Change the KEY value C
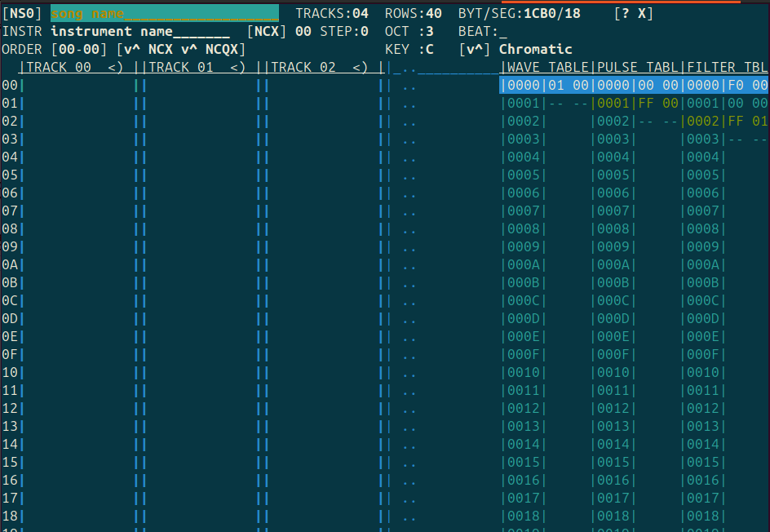This screenshot has height=532, width=770. (x=429, y=50)
